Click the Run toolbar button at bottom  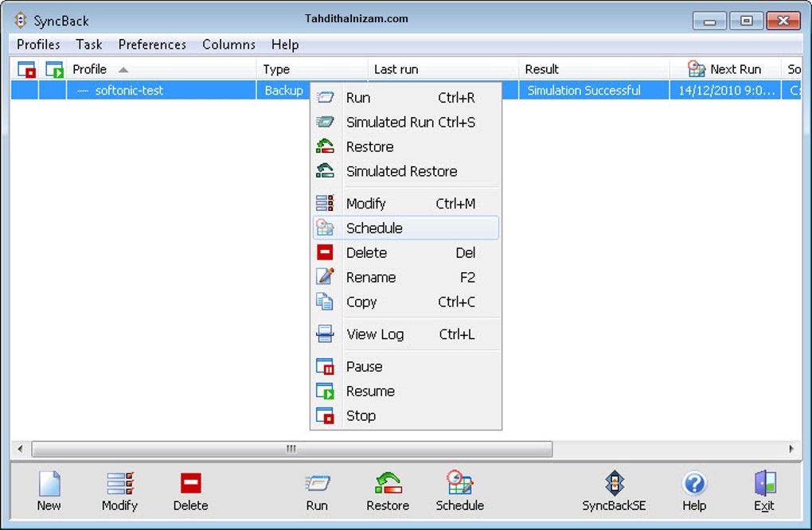[317, 491]
